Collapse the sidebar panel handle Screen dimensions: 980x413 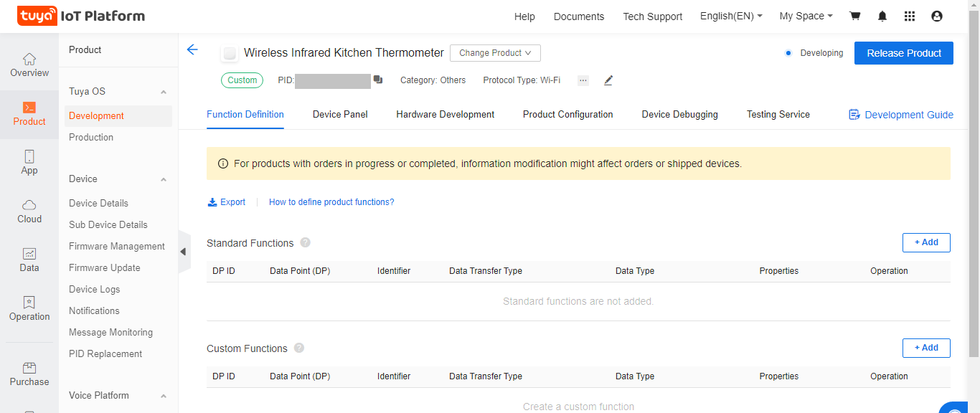[184, 252]
